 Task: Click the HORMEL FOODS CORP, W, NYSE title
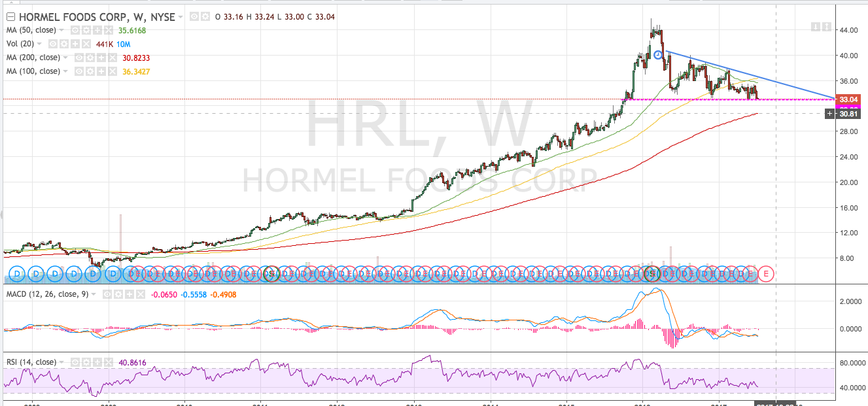click(97, 17)
